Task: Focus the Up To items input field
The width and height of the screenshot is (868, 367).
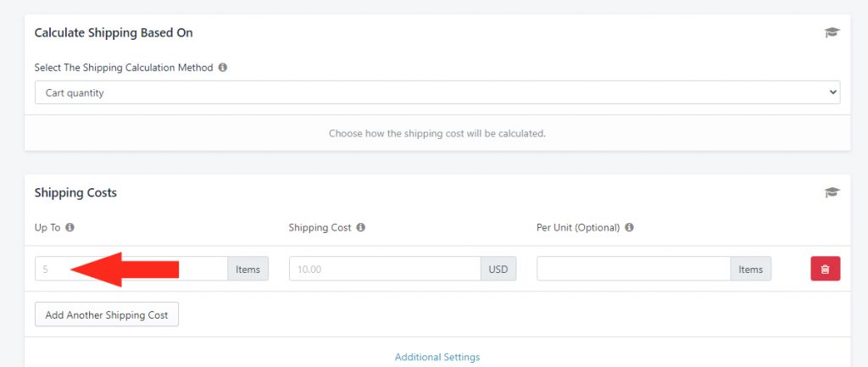Action: click(131, 269)
